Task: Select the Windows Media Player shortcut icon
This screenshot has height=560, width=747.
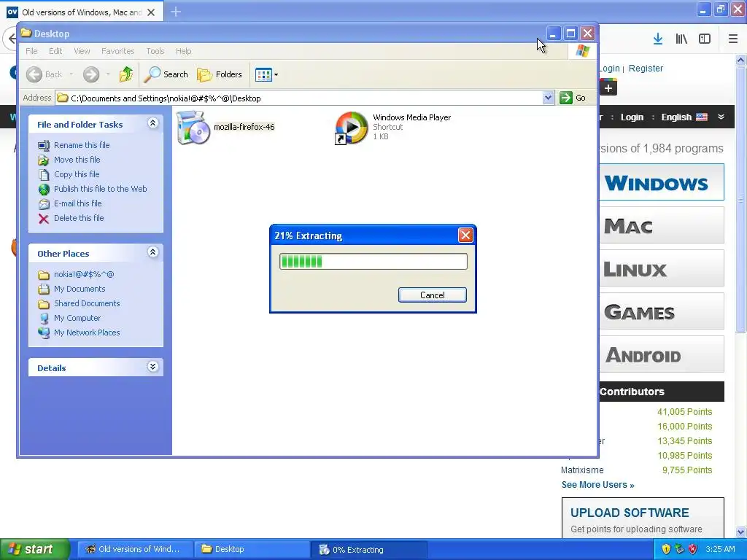Action: [351, 128]
